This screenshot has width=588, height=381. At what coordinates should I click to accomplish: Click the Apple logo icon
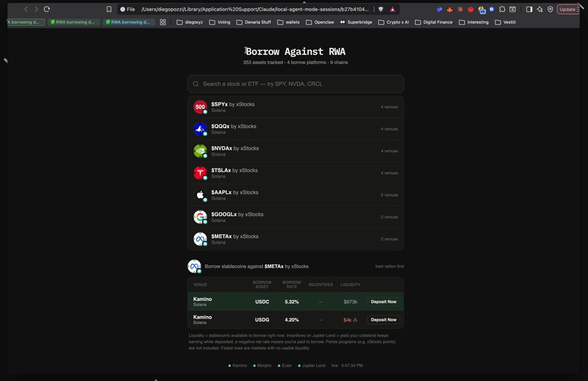tap(200, 195)
